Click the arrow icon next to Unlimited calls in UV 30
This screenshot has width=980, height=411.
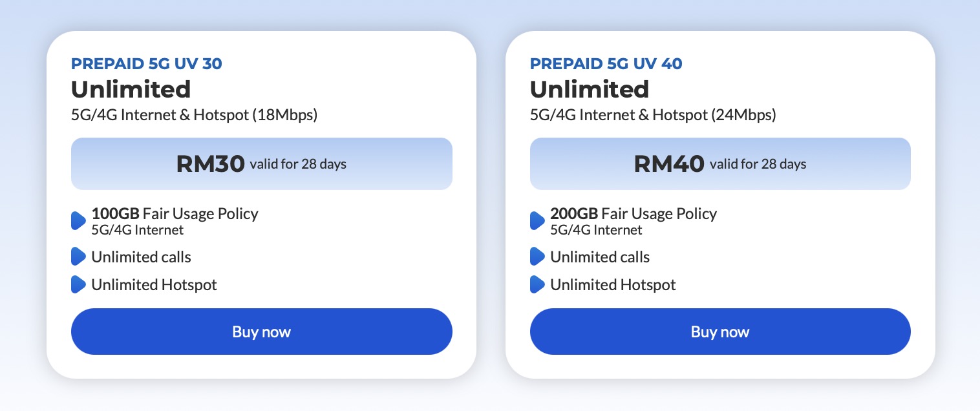click(78, 257)
